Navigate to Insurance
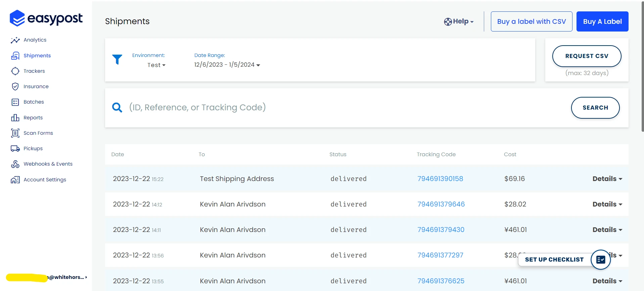Screen dimensions: 644x291 click(x=36, y=86)
